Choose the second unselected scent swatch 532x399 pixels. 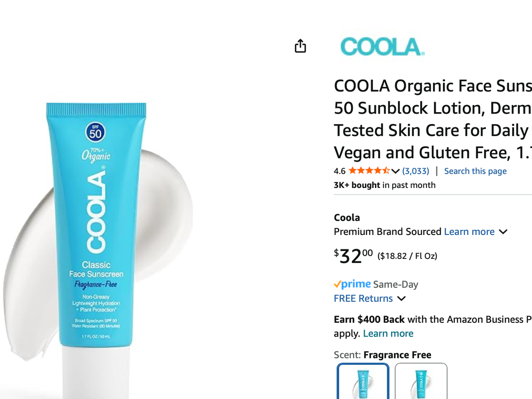421,381
